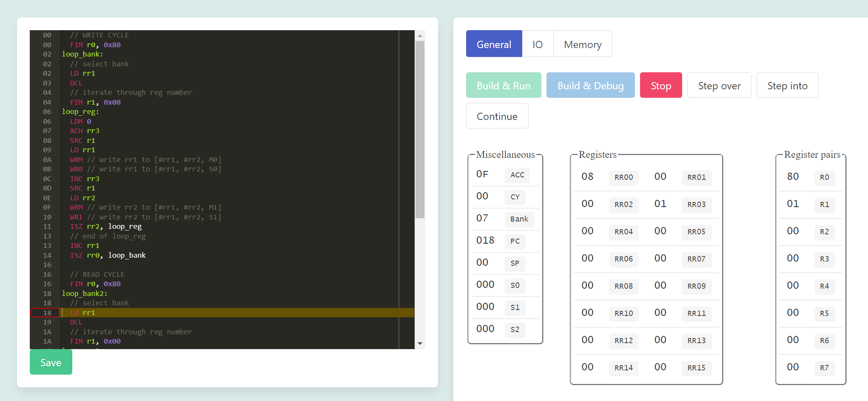Click the R4 register pair label
868x401 pixels.
(x=825, y=286)
